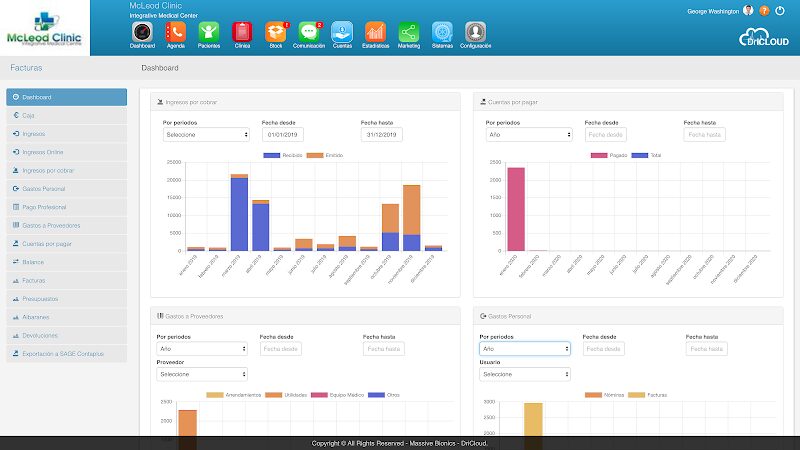Open the Usuario dropdown in Gastos Personal

click(x=525, y=374)
